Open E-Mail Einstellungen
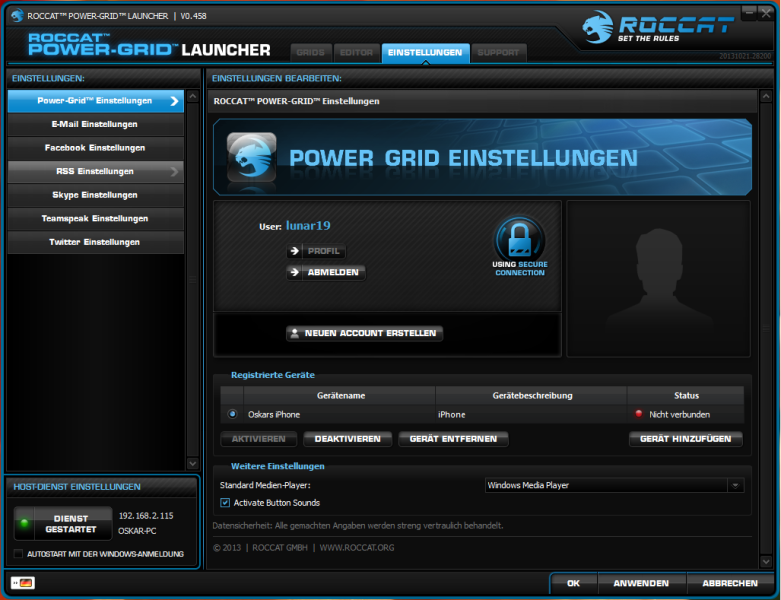The height and width of the screenshot is (600, 781). pyautogui.click(x=95, y=124)
